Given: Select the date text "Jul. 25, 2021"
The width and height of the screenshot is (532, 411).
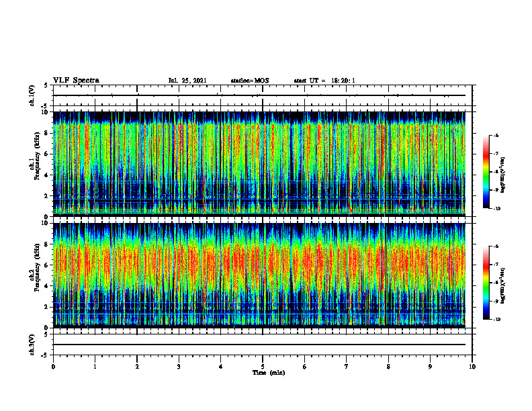Looking at the screenshot, I should (187, 81).
